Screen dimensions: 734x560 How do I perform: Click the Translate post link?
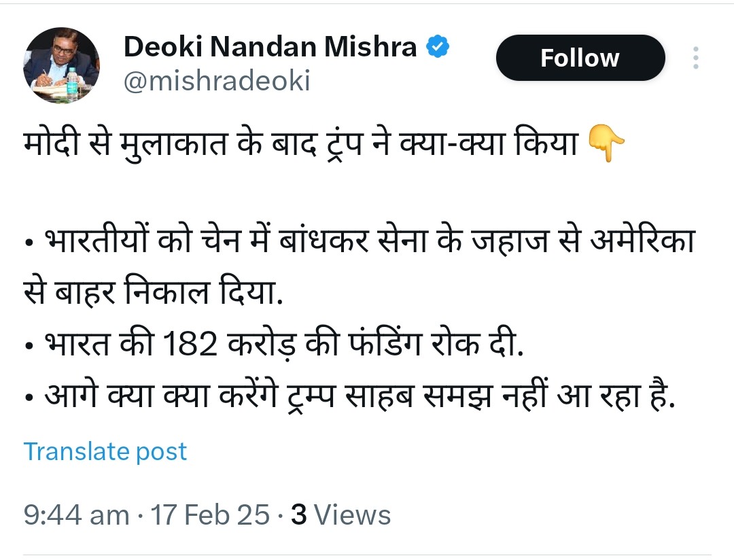(x=105, y=451)
